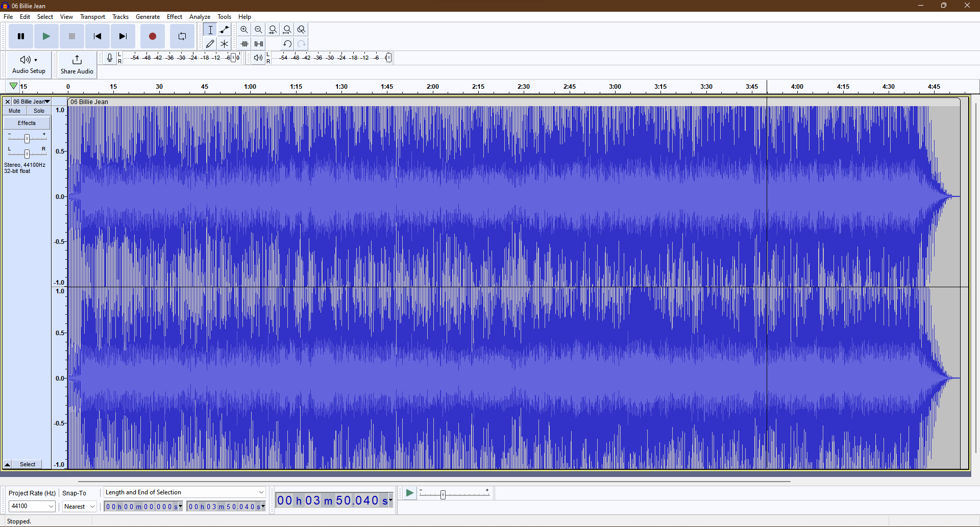Open the 06 Billie Jean track dropdown
980x527 pixels.
31,102
